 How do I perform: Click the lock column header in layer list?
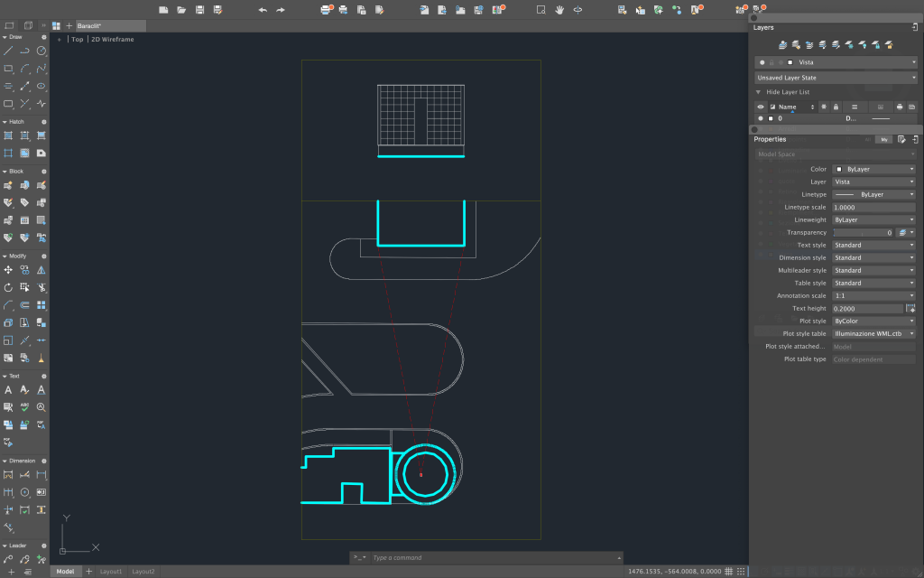836,107
